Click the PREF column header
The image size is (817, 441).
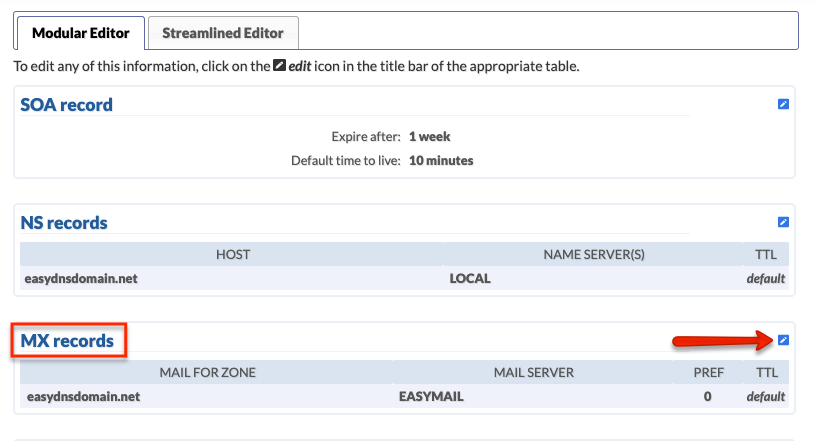tap(709, 372)
